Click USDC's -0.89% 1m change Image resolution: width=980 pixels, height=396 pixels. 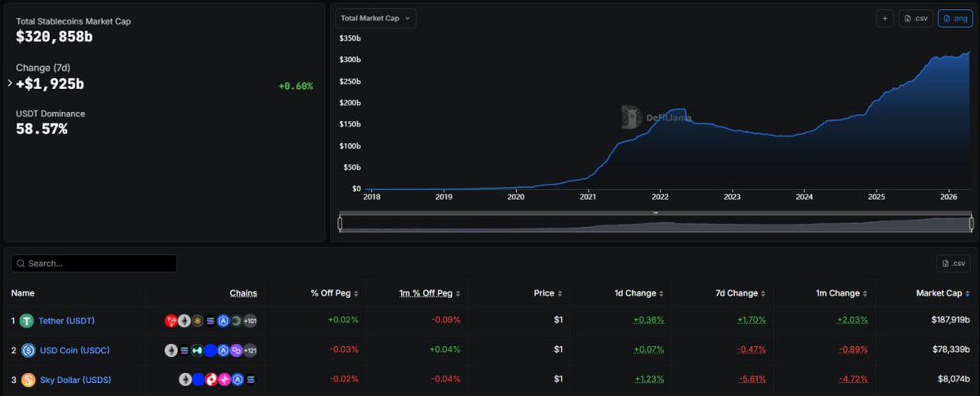(853, 349)
